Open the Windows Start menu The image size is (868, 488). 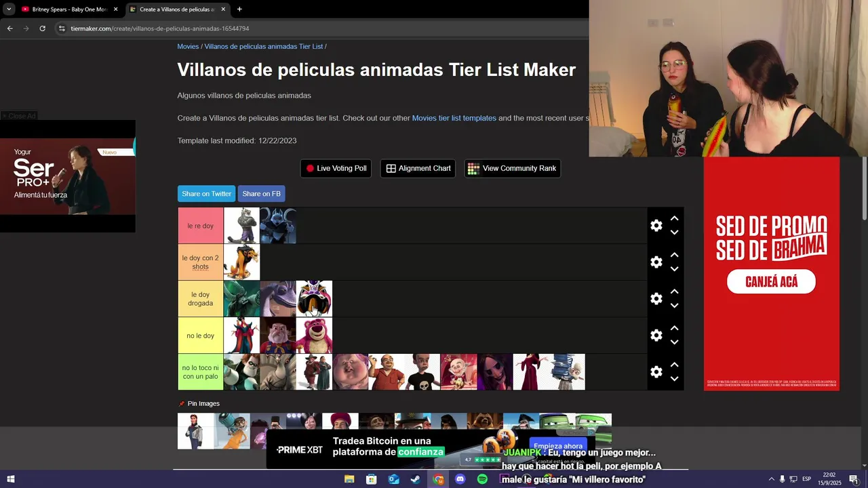tap(10, 479)
